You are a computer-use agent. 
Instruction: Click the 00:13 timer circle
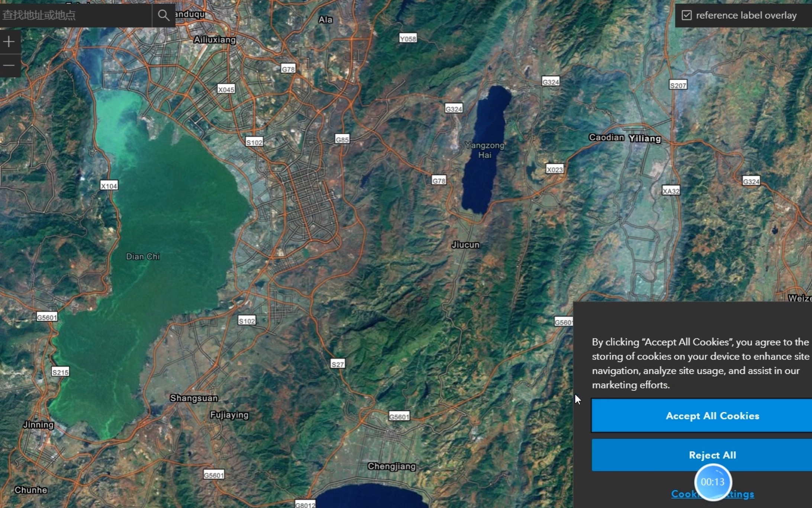[x=712, y=482]
